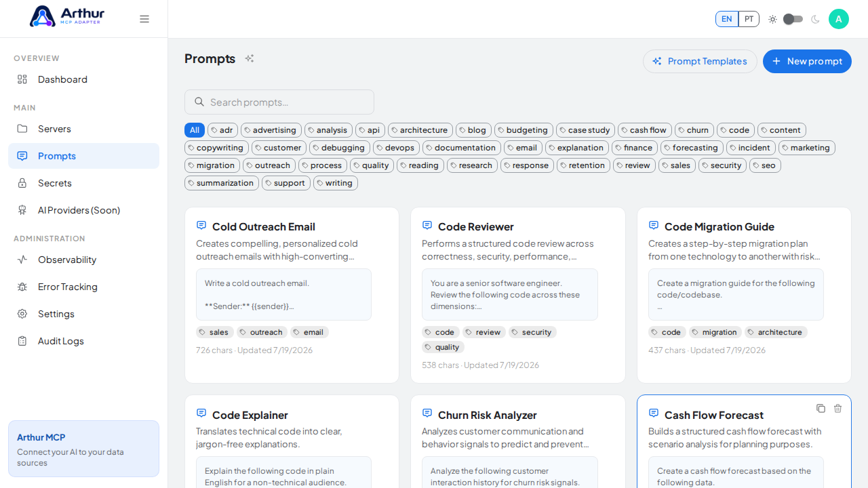Switch language to PT
The height and width of the screenshot is (488, 868).
coord(749,19)
